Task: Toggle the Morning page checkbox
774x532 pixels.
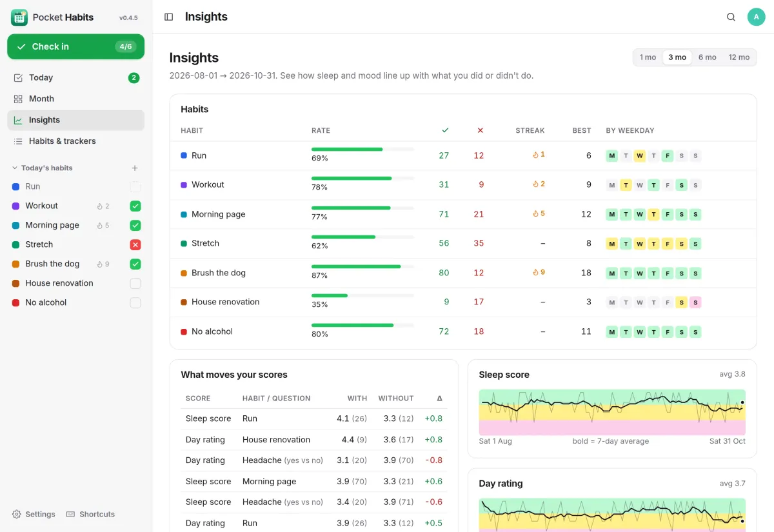Action: [x=135, y=226]
